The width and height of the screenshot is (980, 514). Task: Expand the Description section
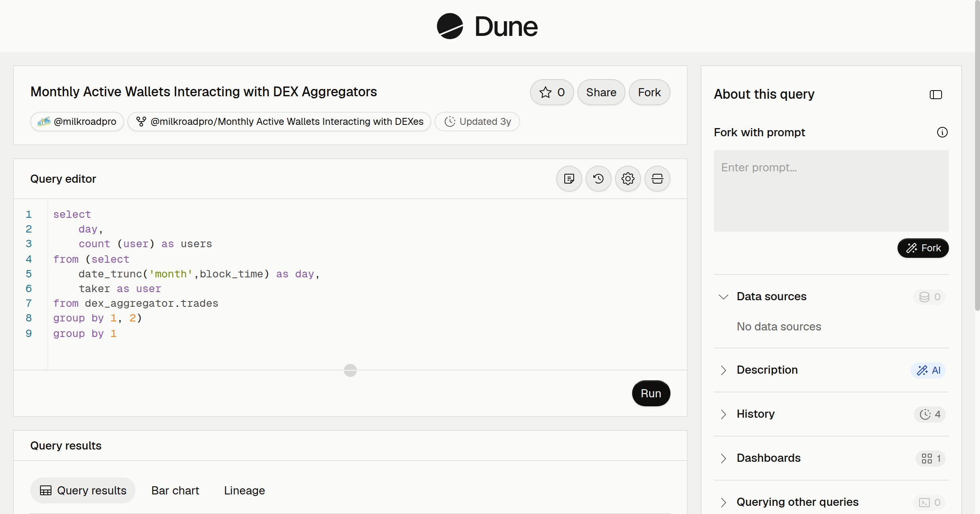(723, 370)
